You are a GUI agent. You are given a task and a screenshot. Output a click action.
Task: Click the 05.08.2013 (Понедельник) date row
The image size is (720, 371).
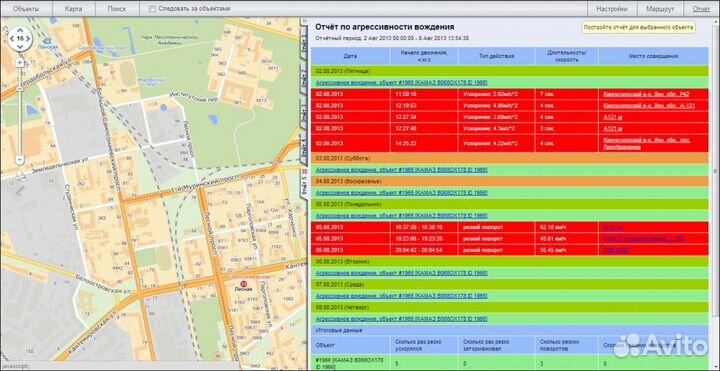pyautogui.click(x=510, y=204)
